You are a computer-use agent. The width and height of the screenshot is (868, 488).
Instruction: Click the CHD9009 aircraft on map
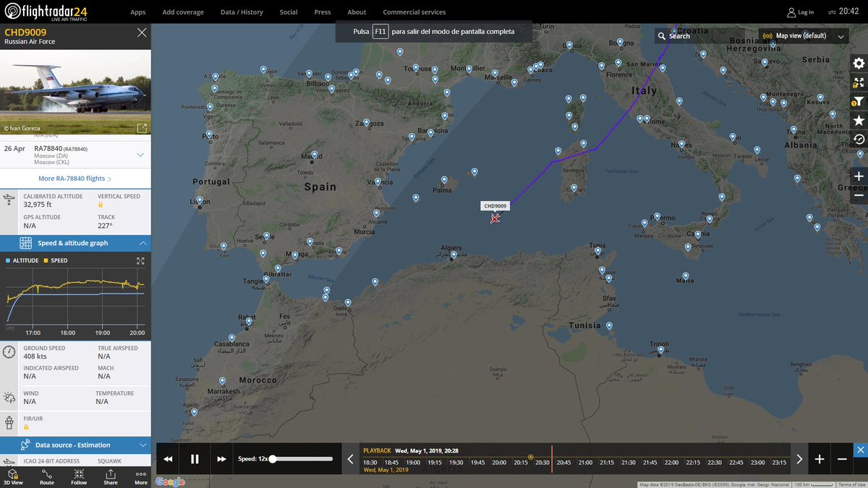coord(495,218)
